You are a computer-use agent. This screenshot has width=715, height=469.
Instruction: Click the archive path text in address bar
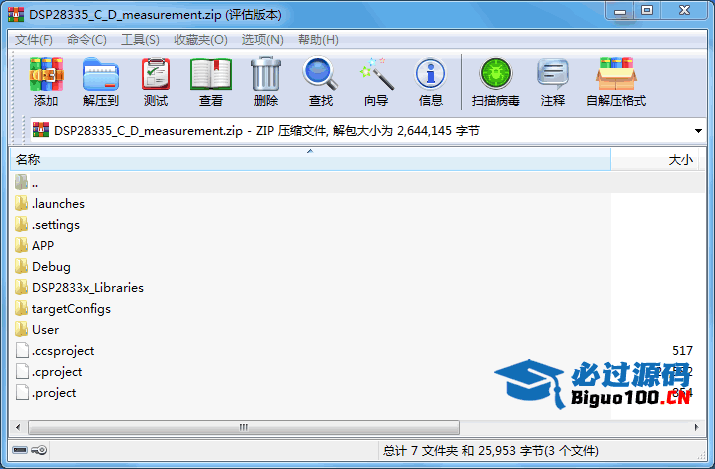click(267, 131)
